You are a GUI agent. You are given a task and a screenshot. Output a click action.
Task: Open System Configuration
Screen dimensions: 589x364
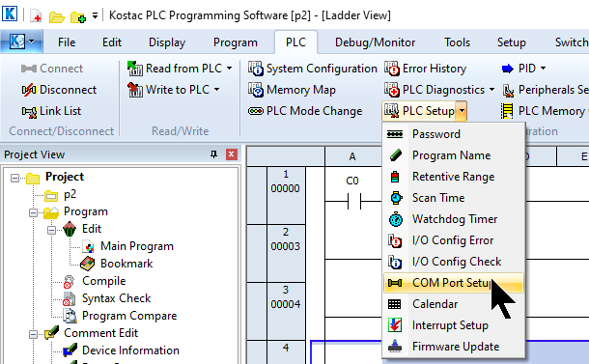pos(313,69)
